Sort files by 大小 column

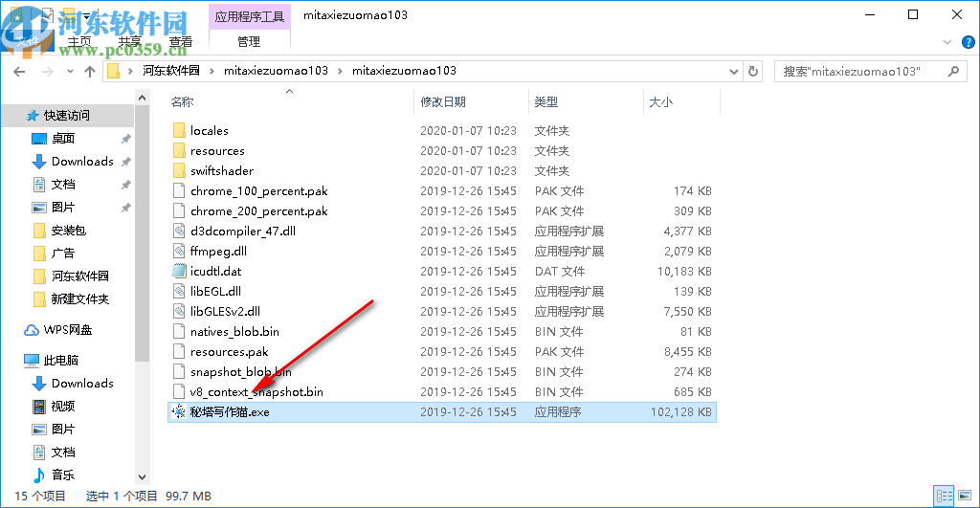(x=660, y=101)
